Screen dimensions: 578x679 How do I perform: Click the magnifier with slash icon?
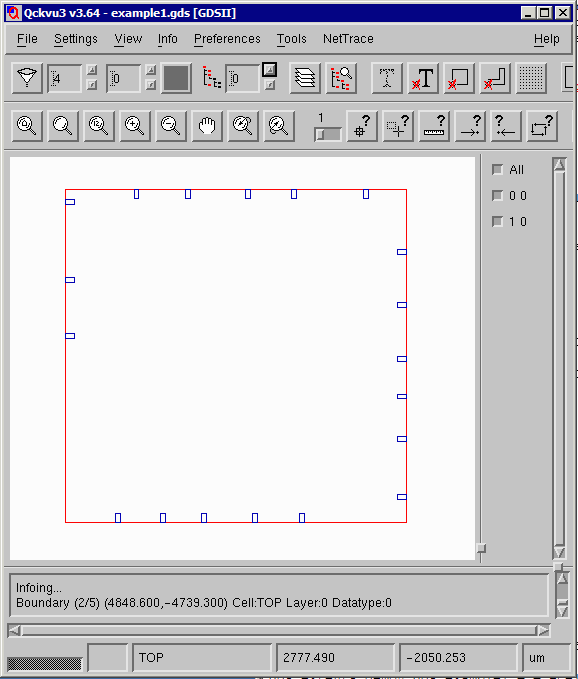point(243,126)
